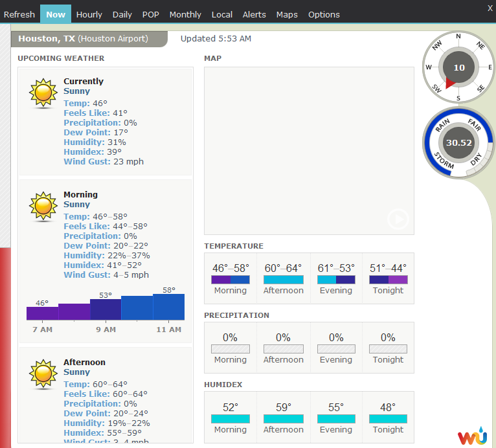This screenshot has width=496, height=448.
Task: Select the POP tab
Action: pos(151,14)
